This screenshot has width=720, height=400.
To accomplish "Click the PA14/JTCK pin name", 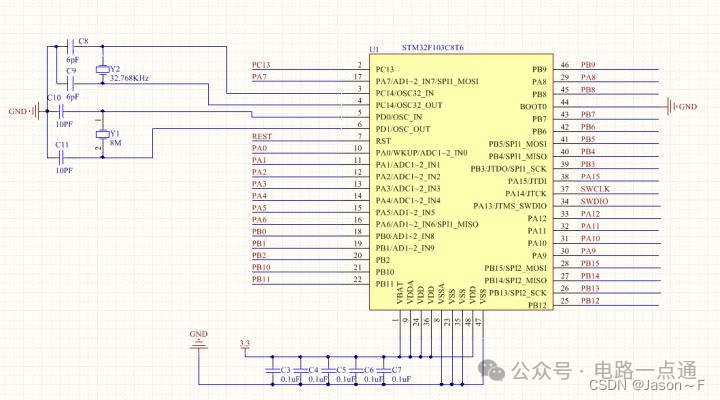I will 526,194.
